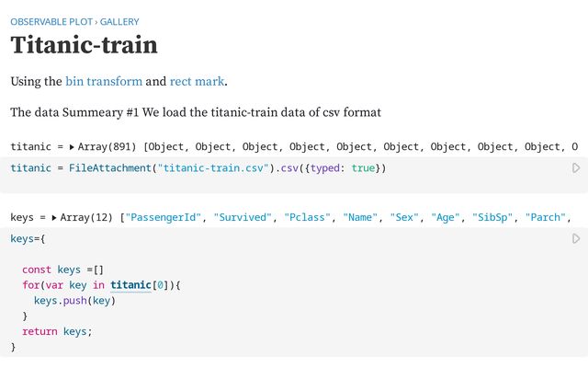Expand the titanic Array(891) output

tap(73, 147)
